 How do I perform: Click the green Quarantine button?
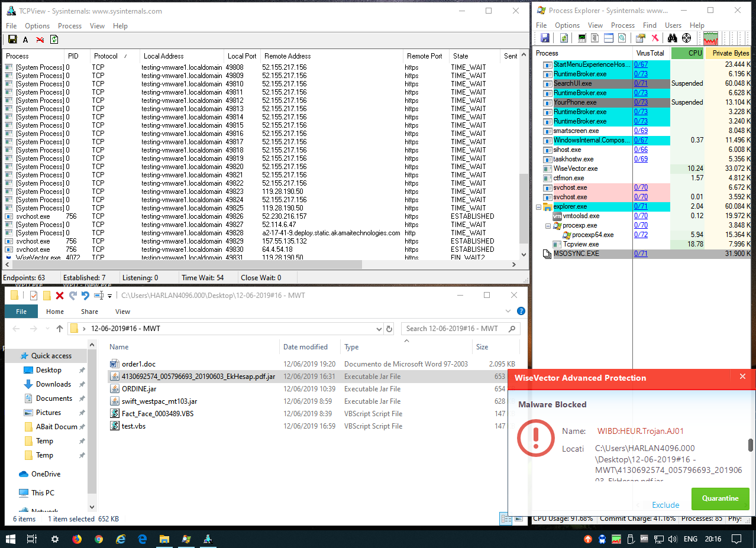click(720, 498)
